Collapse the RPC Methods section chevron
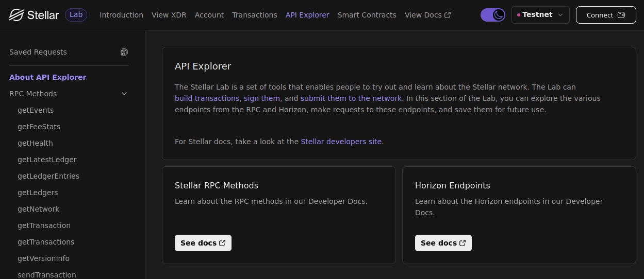 click(x=124, y=94)
